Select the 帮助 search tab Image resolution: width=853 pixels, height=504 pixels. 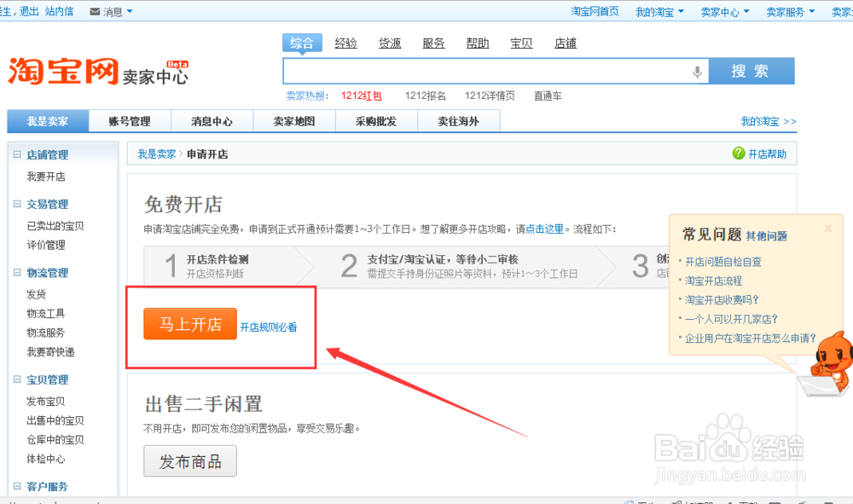click(x=478, y=43)
